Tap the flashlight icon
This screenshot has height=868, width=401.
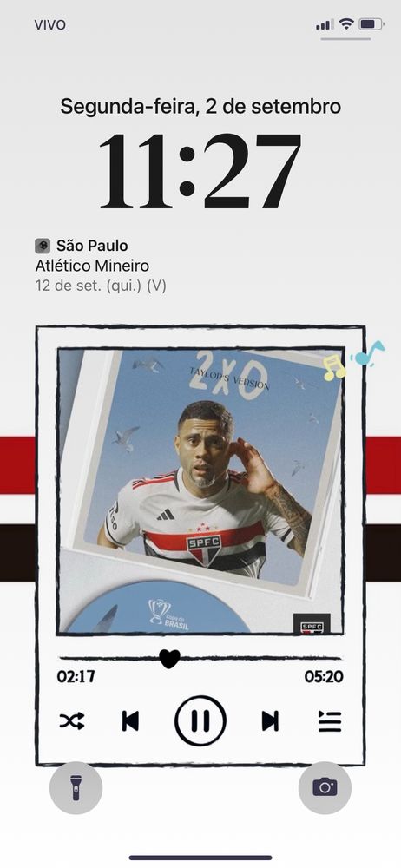click(x=76, y=787)
